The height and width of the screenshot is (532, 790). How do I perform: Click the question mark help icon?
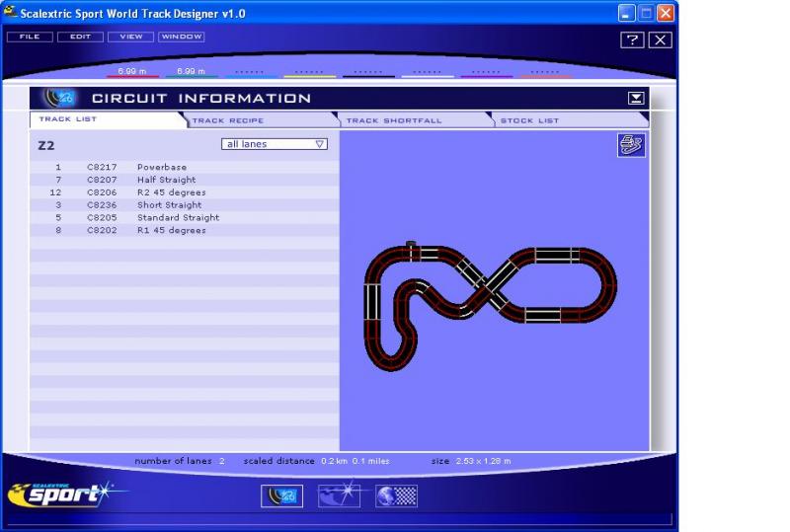[632, 39]
